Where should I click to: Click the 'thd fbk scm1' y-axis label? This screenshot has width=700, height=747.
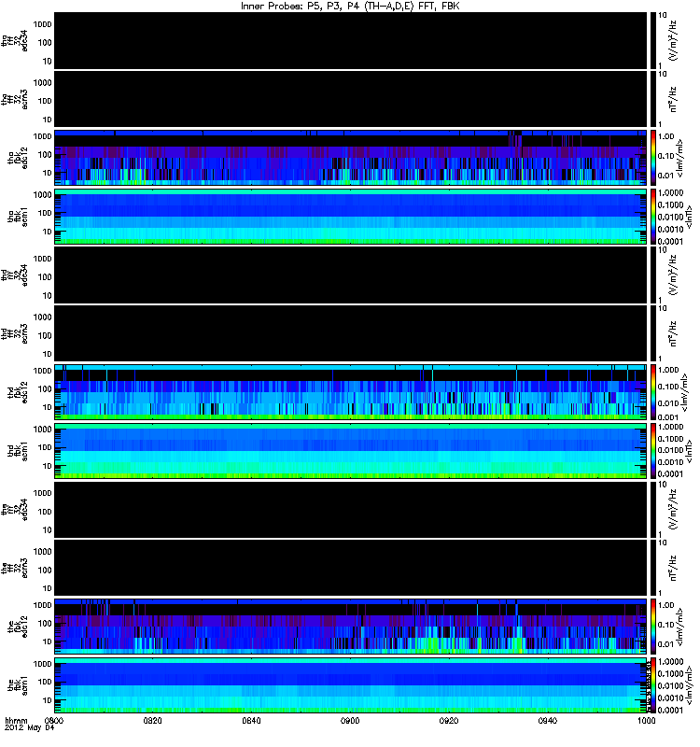coord(18,451)
